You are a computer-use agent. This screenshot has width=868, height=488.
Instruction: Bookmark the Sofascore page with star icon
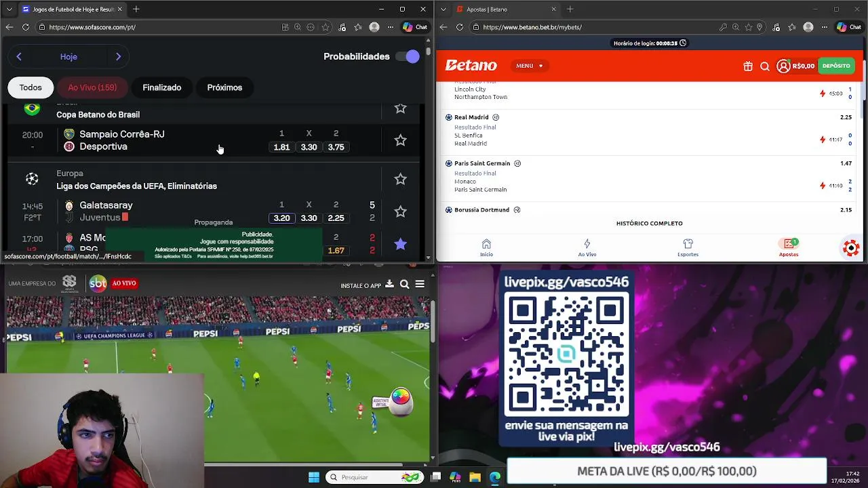tap(325, 27)
